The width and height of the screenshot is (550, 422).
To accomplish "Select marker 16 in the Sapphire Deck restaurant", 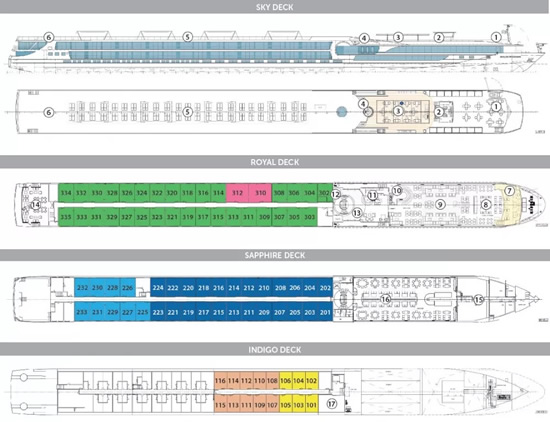I will pyautogui.click(x=385, y=299).
